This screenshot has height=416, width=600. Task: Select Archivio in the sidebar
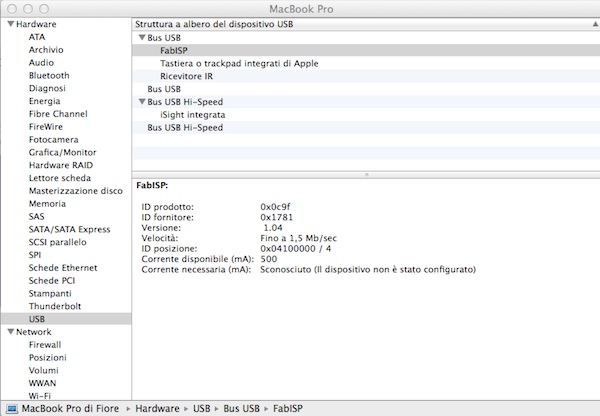(46, 50)
